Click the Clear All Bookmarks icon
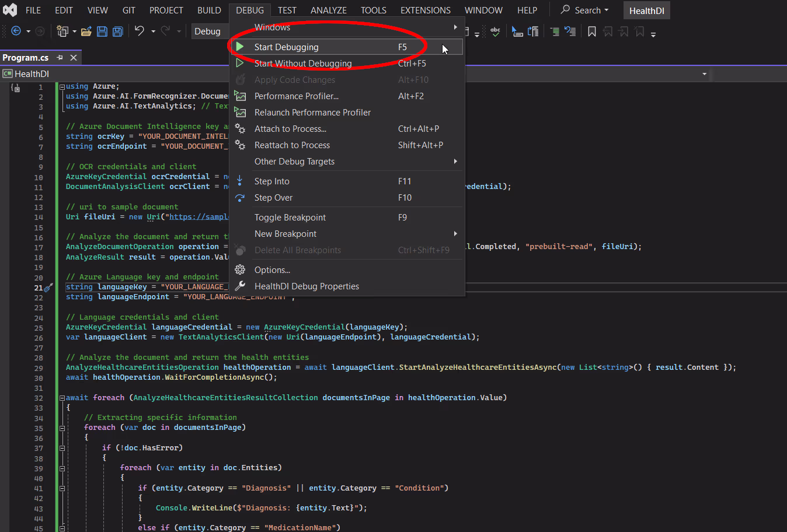This screenshot has width=787, height=532. point(639,31)
